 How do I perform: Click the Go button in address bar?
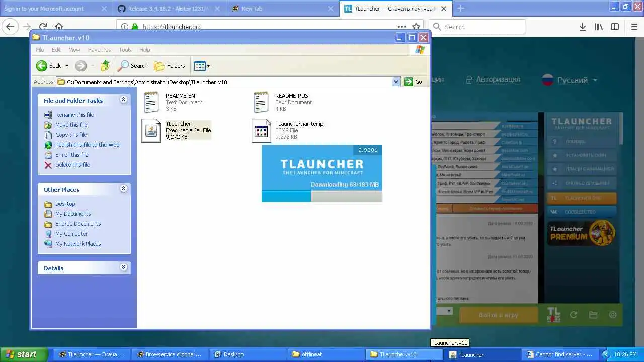pyautogui.click(x=413, y=82)
